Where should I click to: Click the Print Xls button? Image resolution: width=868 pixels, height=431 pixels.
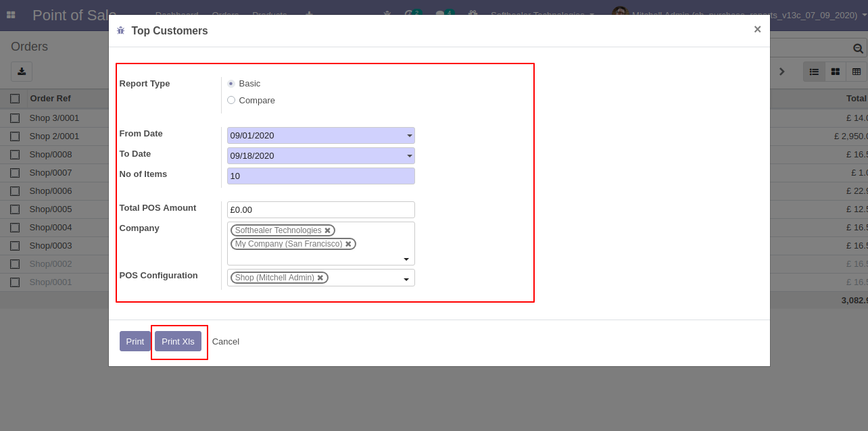(178, 341)
